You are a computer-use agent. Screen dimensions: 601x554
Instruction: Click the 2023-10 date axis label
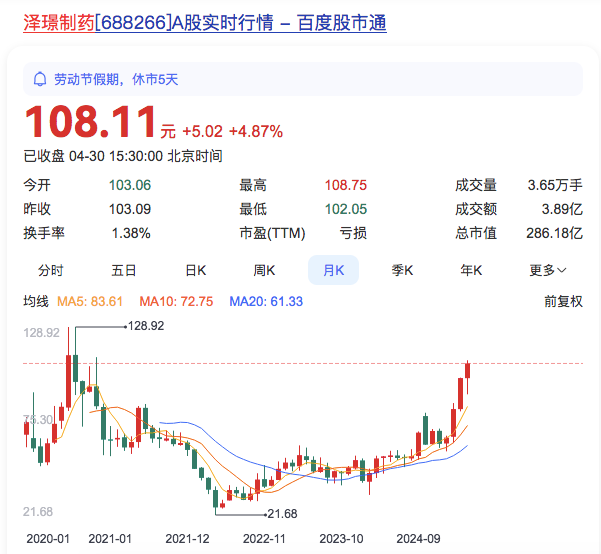(341, 539)
